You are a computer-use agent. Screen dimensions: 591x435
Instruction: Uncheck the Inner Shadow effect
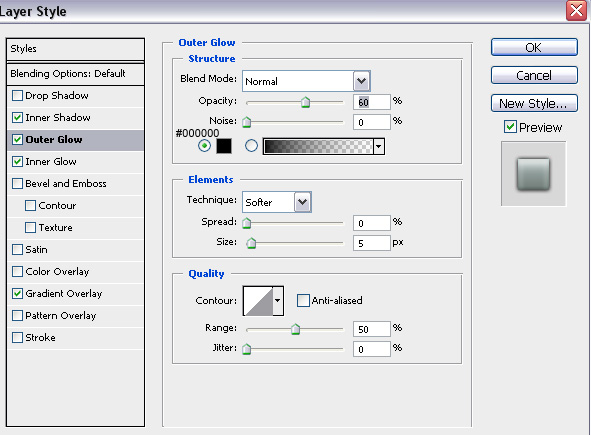pos(17,118)
